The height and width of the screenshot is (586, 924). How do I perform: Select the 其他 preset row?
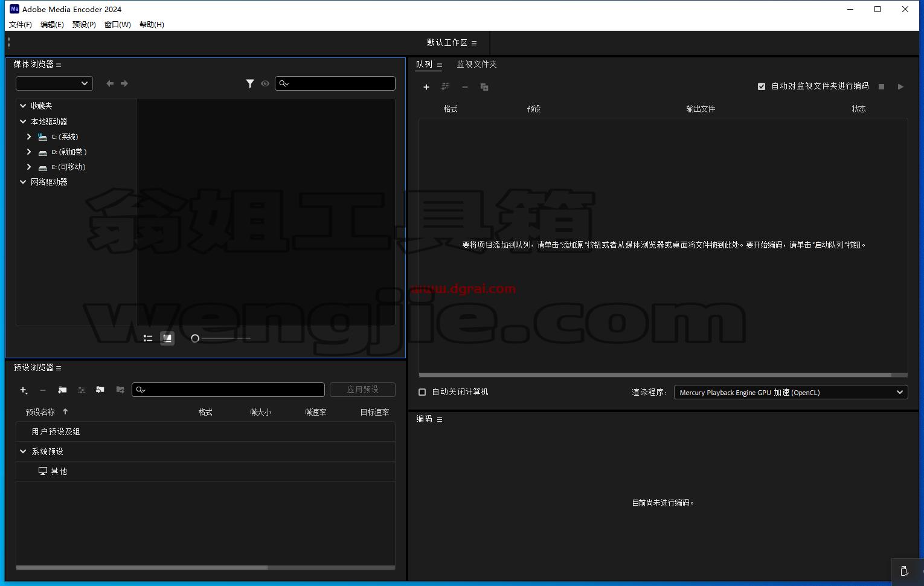pyautogui.click(x=205, y=471)
